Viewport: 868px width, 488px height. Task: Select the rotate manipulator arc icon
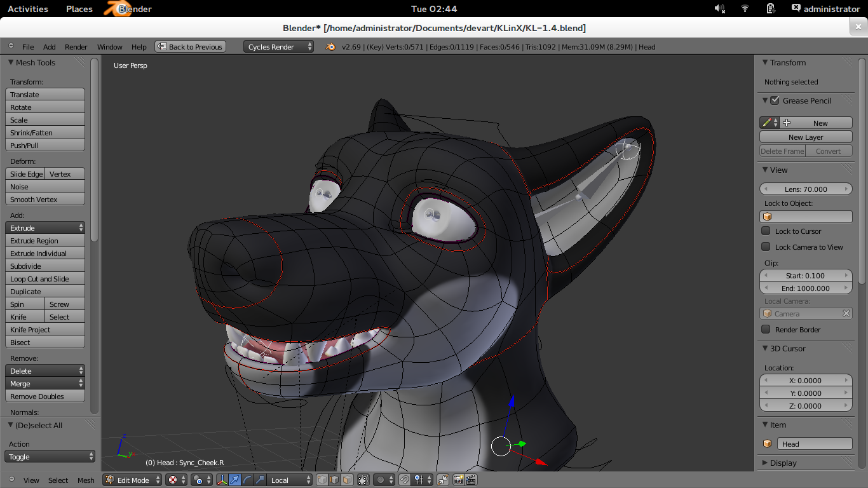tap(248, 480)
